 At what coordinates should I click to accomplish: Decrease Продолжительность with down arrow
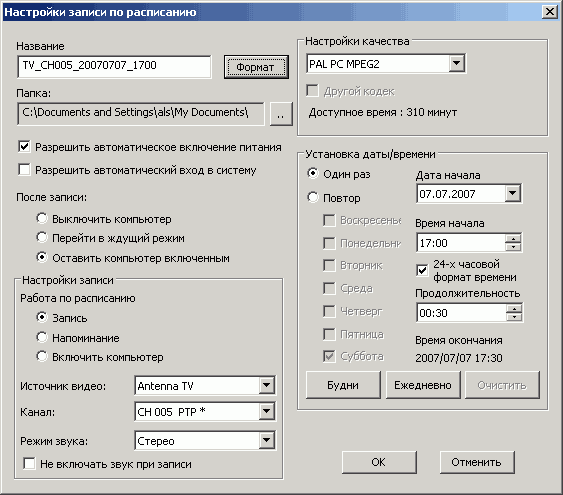[514, 317]
